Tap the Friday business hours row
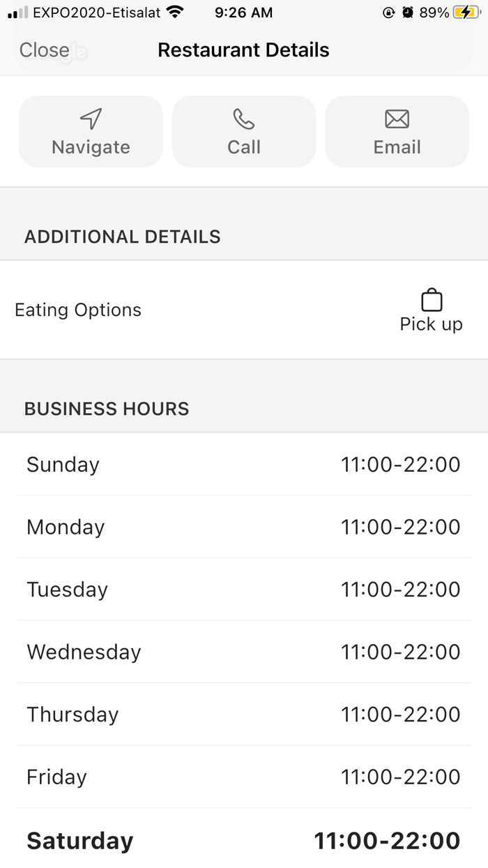Screen dimensions: 488x868 [244, 777]
